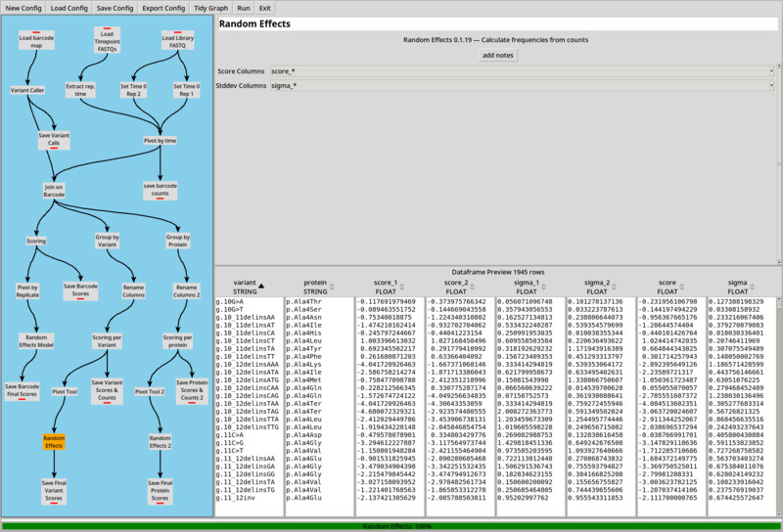Sort by the score_2 column header
Screen dimensions: 783x532
point(460,287)
